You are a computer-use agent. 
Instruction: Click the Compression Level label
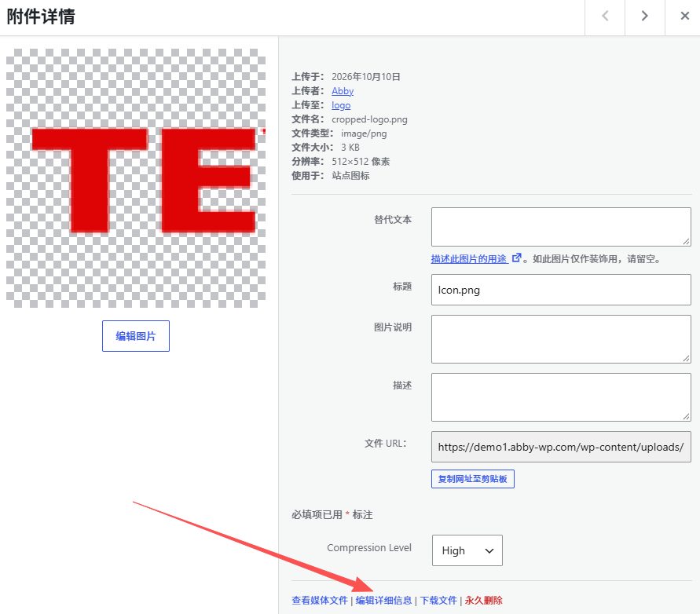click(x=369, y=548)
